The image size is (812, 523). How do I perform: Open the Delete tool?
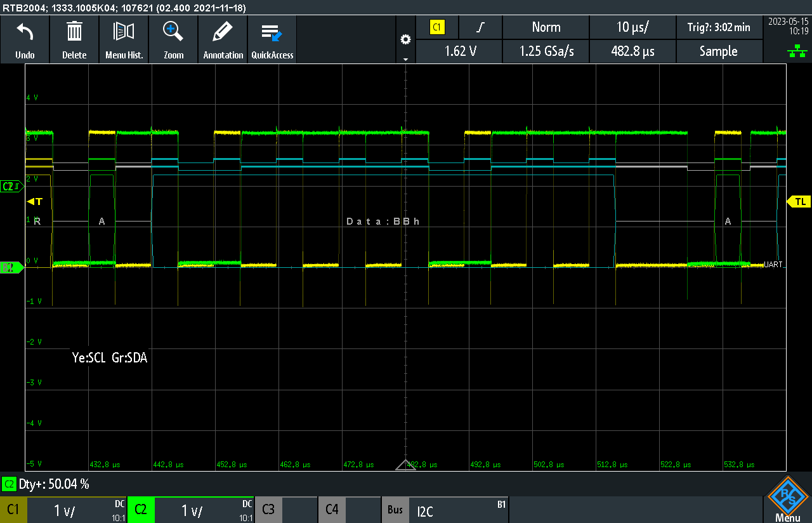74,39
